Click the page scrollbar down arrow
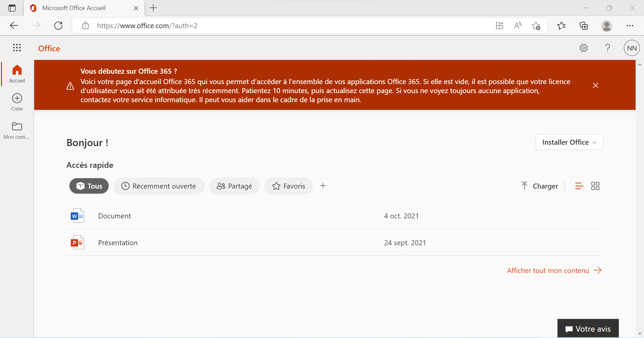The width and height of the screenshot is (644, 338). [x=640, y=334]
